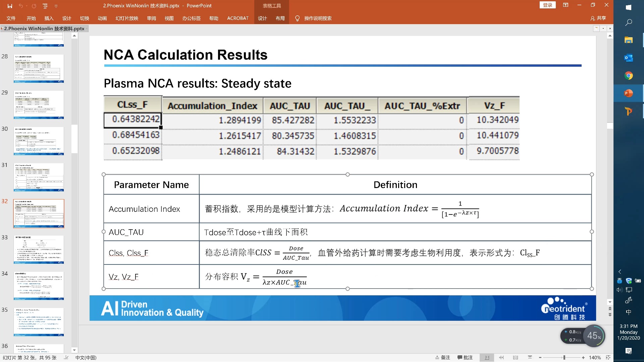The height and width of the screenshot is (362, 644).
Task: Close the Office Tab bar with small x
Action: click(610, 28)
